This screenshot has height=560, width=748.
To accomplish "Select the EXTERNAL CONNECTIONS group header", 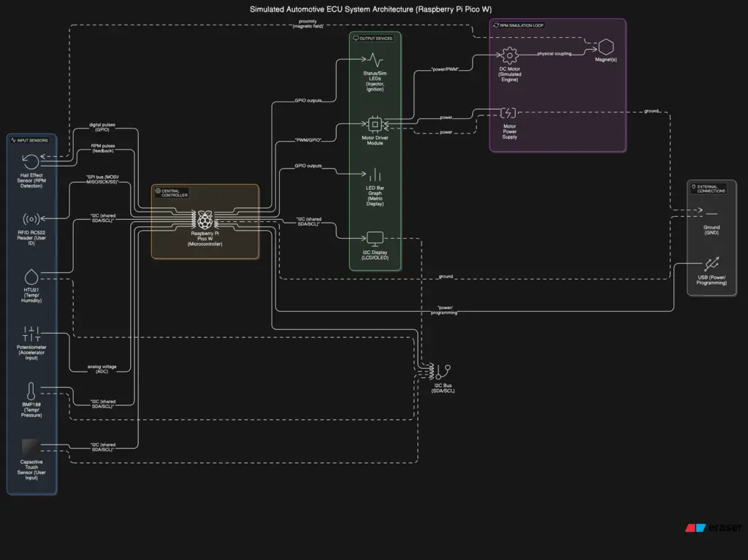I will (709, 188).
